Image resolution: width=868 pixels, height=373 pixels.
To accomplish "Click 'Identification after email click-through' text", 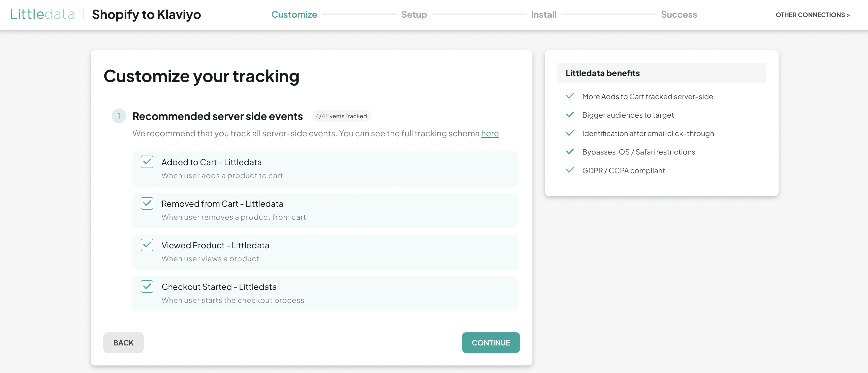I will click(648, 134).
